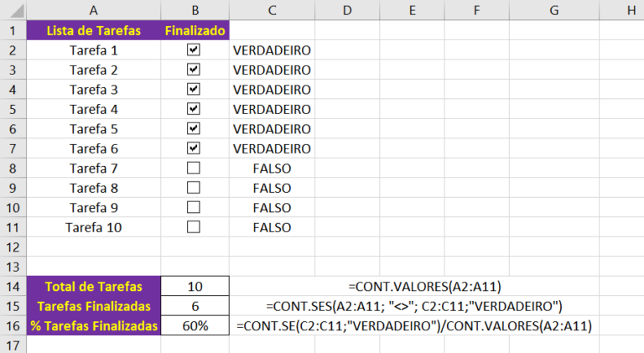Uncheck the Tarefa 1 checkbox
The image size is (644, 353).
[x=194, y=49]
